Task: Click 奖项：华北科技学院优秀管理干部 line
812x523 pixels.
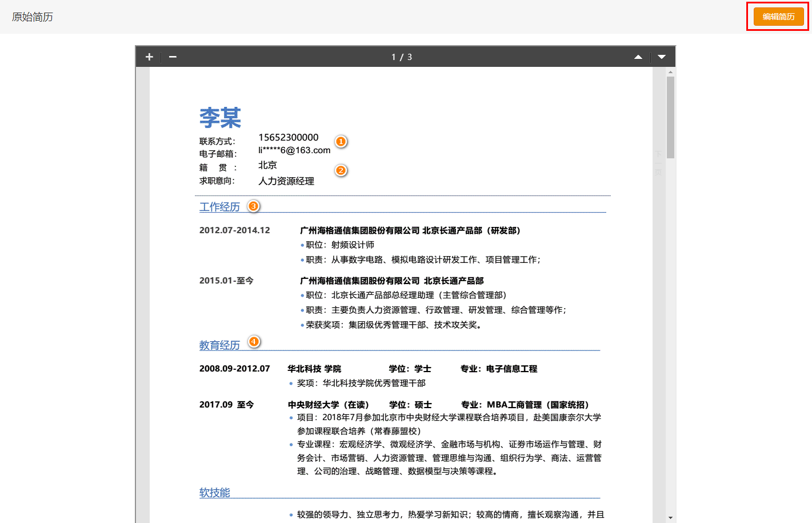Action: 361,383
